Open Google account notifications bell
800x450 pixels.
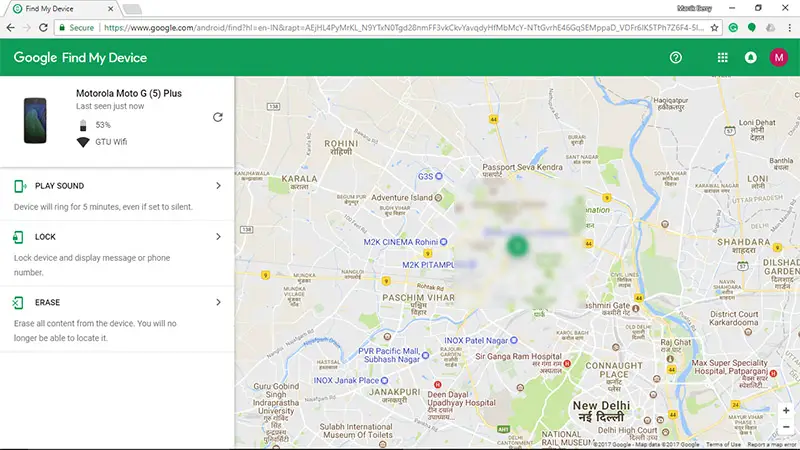pyautogui.click(x=751, y=58)
